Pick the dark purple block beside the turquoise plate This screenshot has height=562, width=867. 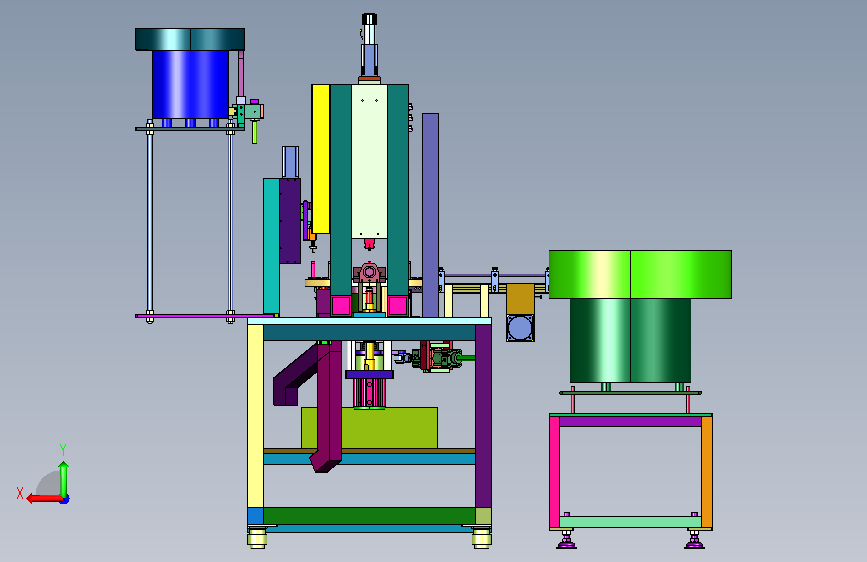point(290,221)
